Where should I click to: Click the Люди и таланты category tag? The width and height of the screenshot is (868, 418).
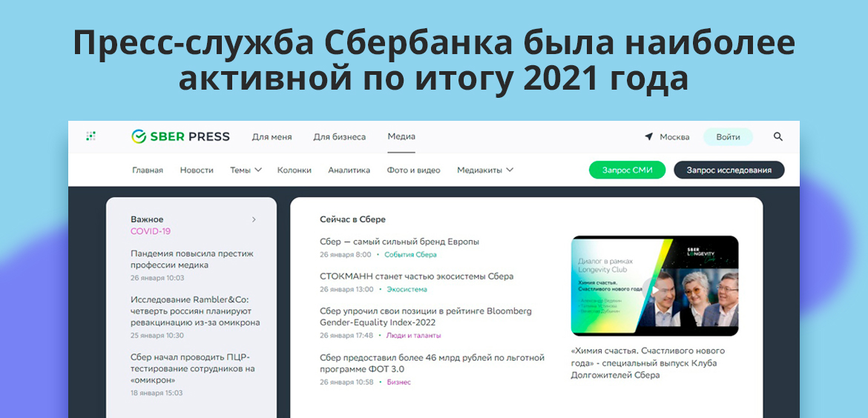[413, 336]
